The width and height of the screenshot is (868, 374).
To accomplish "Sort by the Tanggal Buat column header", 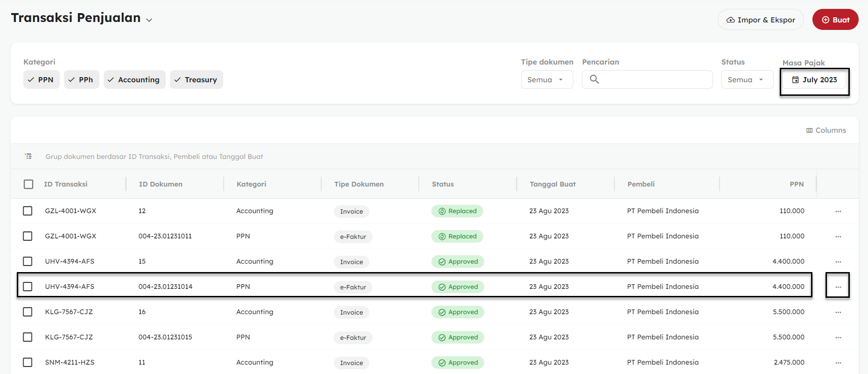I will point(552,184).
